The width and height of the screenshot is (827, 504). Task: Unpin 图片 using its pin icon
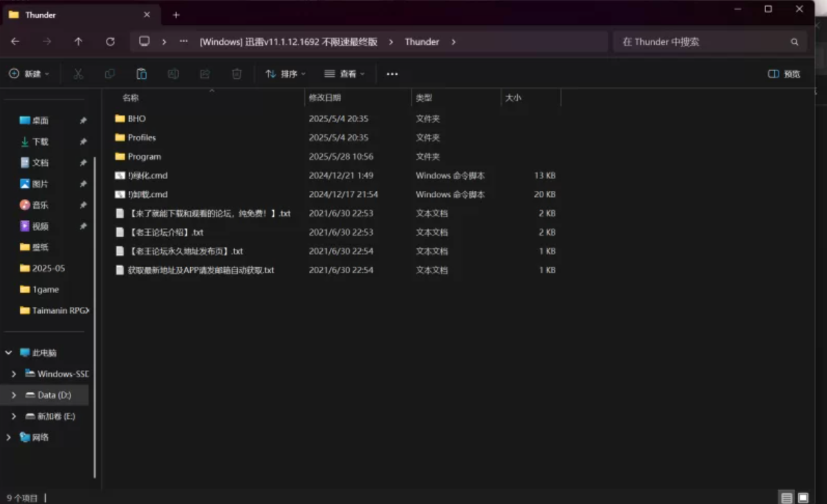[x=83, y=184]
